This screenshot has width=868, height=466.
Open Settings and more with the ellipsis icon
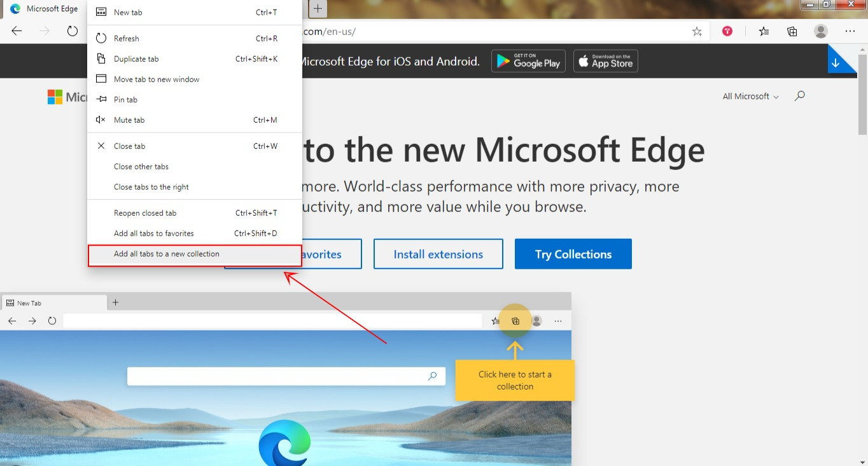click(x=850, y=31)
